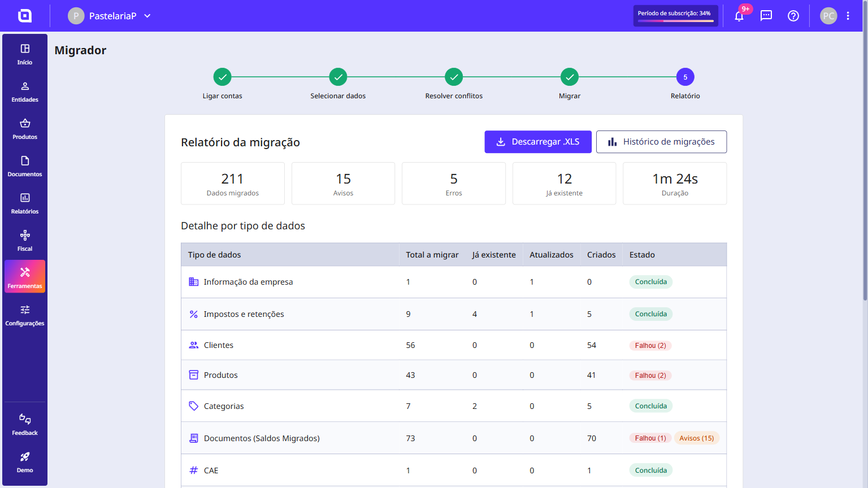
Task: Go to the Migrar step
Action: point(570,84)
